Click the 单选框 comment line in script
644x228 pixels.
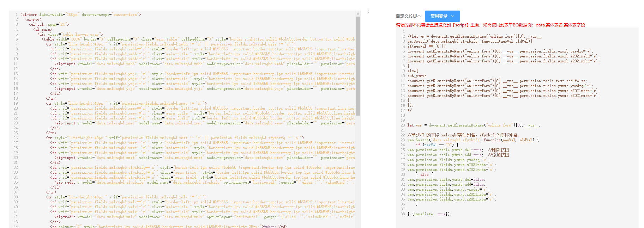462,135
